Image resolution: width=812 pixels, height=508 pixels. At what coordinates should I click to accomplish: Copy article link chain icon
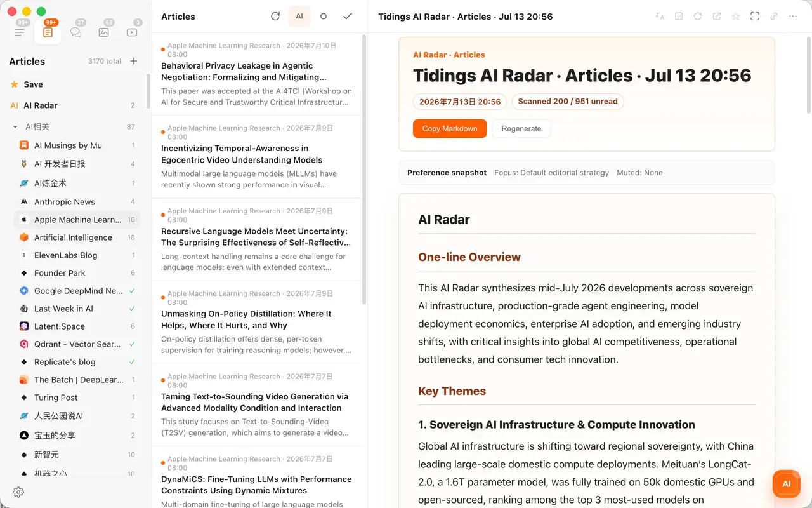[774, 17]
